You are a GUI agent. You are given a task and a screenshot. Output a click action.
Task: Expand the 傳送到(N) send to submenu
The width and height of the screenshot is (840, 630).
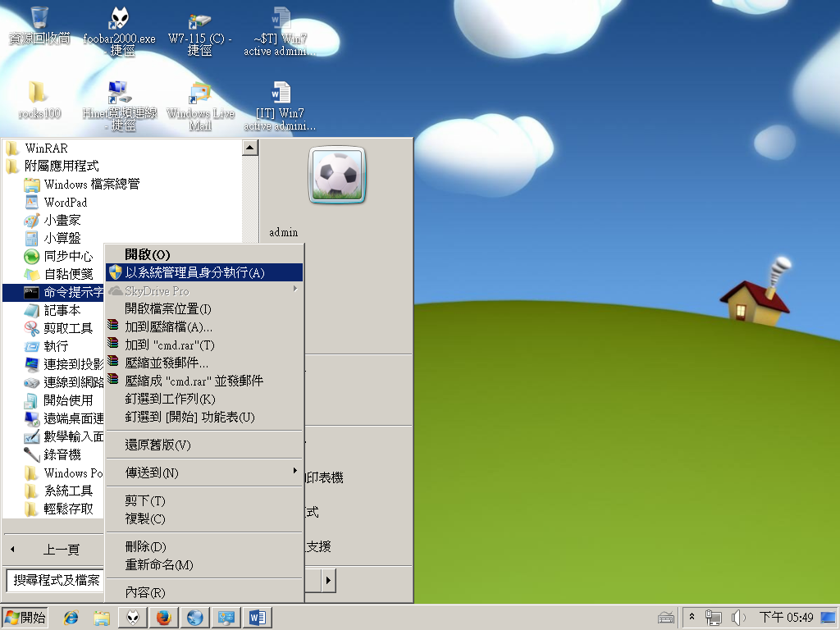click(204, 473)
